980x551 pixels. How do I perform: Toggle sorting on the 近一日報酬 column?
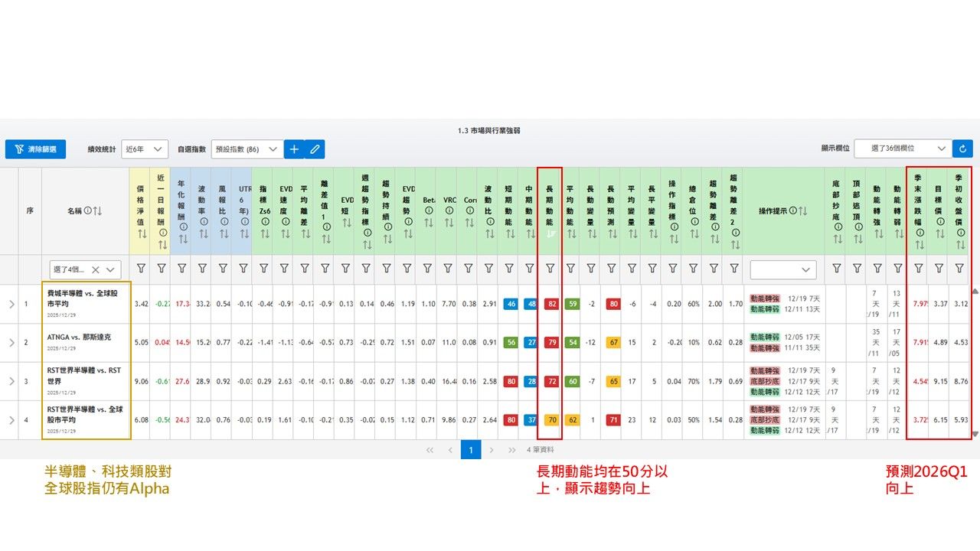point(162,244)
